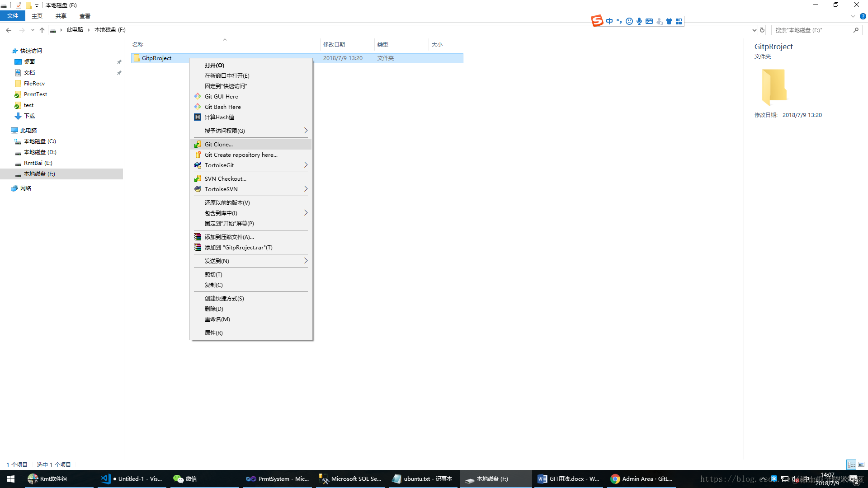Click the refresh icon beside address bar
The height and width of the screenshot is (488, 868).
click(x=762, y=30)
